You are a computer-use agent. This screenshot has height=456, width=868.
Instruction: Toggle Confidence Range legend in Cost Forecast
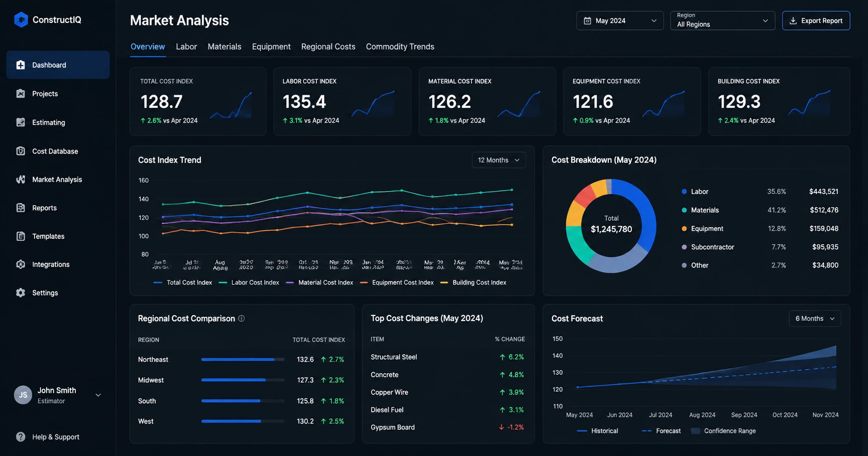click(x=723, y=431)
